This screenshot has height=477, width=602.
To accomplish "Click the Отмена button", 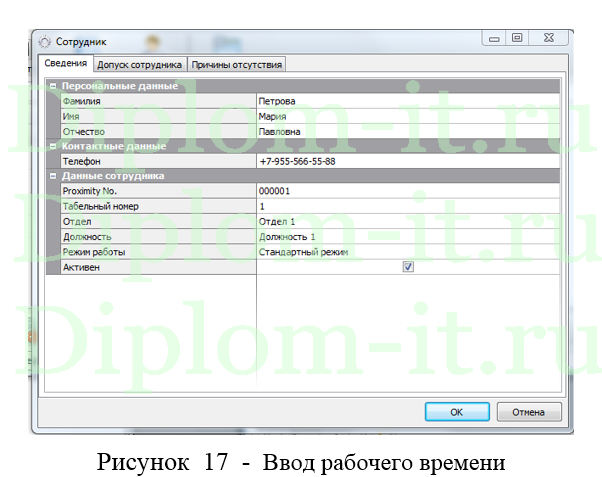I will [x=528, y=411].
